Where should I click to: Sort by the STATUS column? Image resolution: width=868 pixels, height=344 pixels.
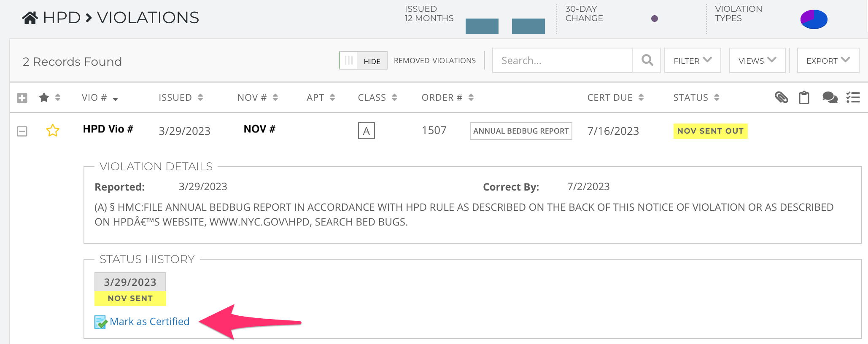[x=696, y=97]
